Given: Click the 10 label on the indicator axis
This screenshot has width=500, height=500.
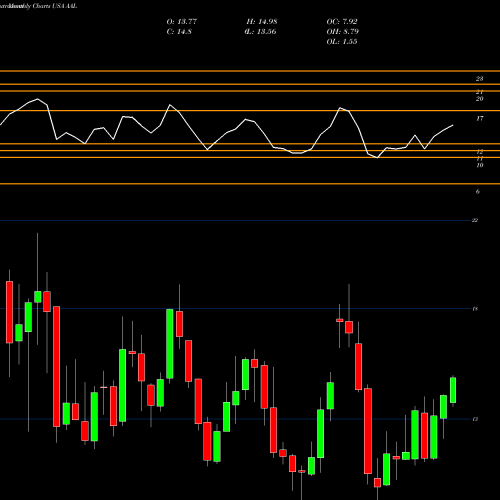Looking at the screenshot, I should coord(479,165).
